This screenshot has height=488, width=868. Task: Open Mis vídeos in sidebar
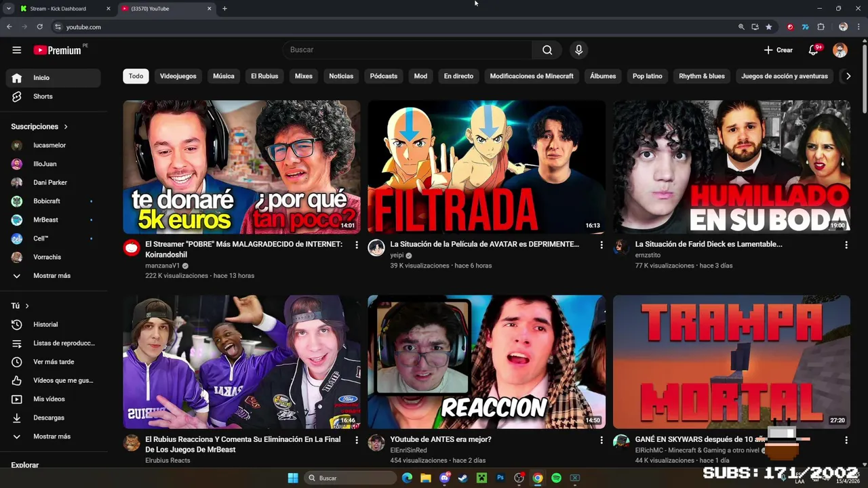point(54,399)
